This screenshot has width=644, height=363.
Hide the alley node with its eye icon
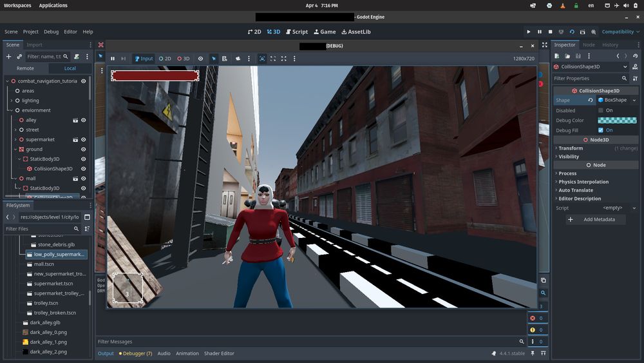(x=83, y=120)
